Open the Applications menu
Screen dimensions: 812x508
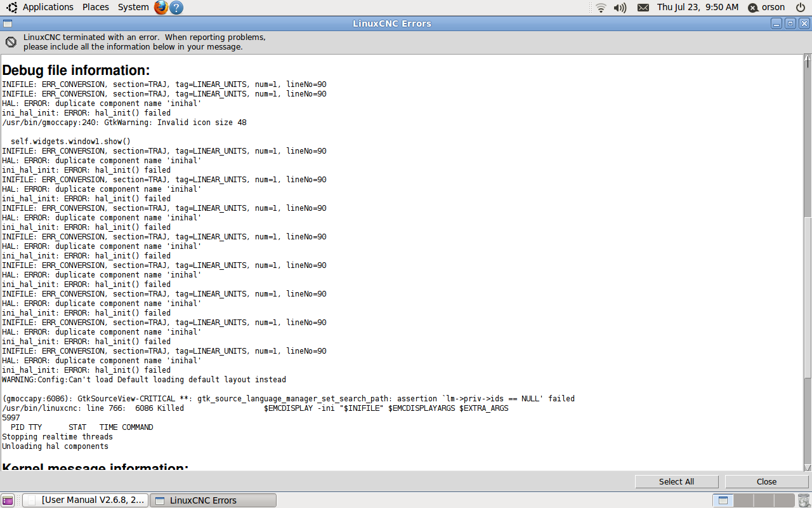click(x=48, y=7)
